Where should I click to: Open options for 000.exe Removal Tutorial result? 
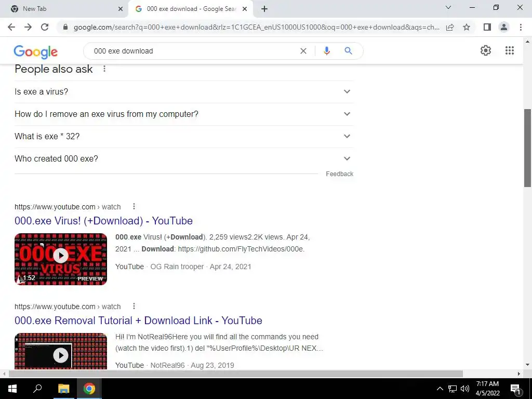(x=134, y=306)
